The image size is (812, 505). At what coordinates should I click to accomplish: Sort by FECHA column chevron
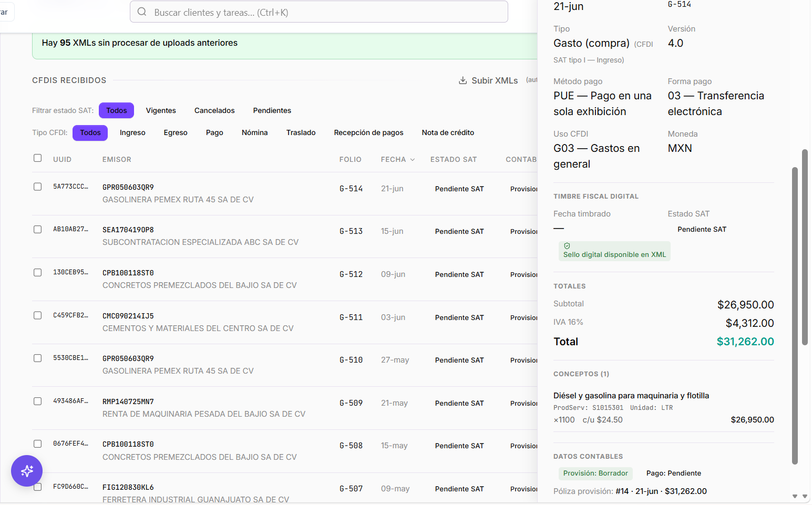coord(413,160)
